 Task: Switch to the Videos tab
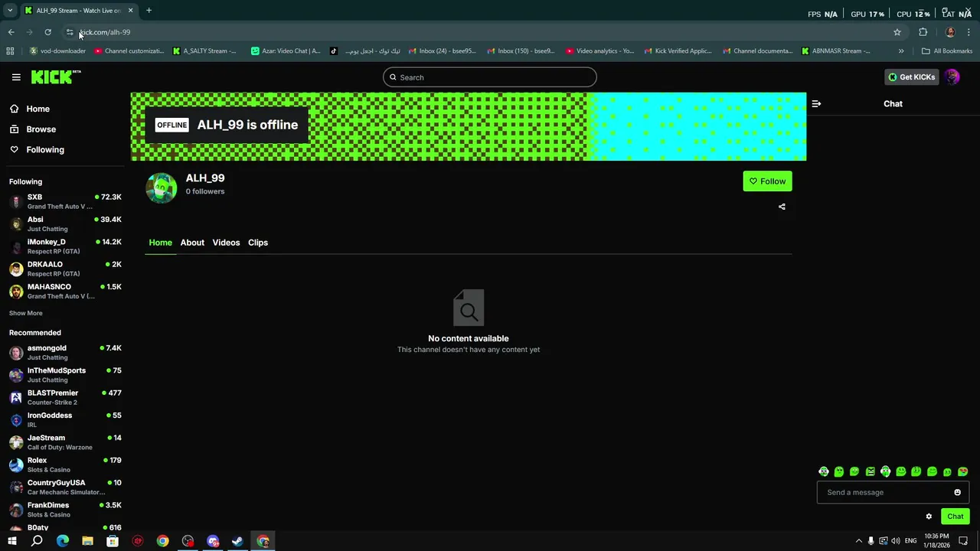tap(226, 243)
